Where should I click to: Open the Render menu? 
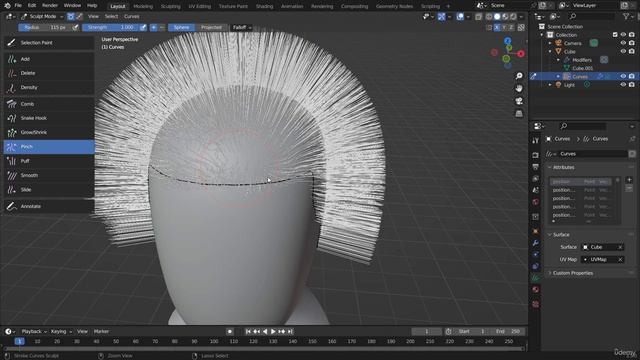(50, 6)
